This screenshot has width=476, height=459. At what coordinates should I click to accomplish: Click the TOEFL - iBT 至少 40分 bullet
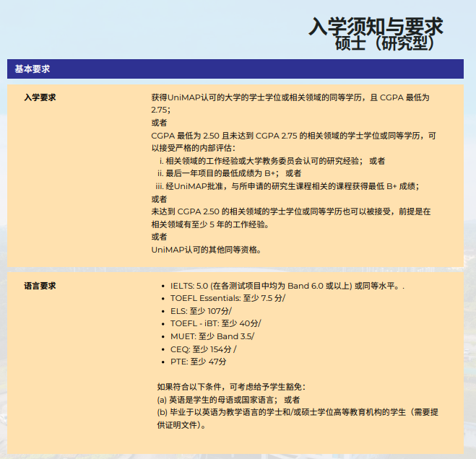215,323
